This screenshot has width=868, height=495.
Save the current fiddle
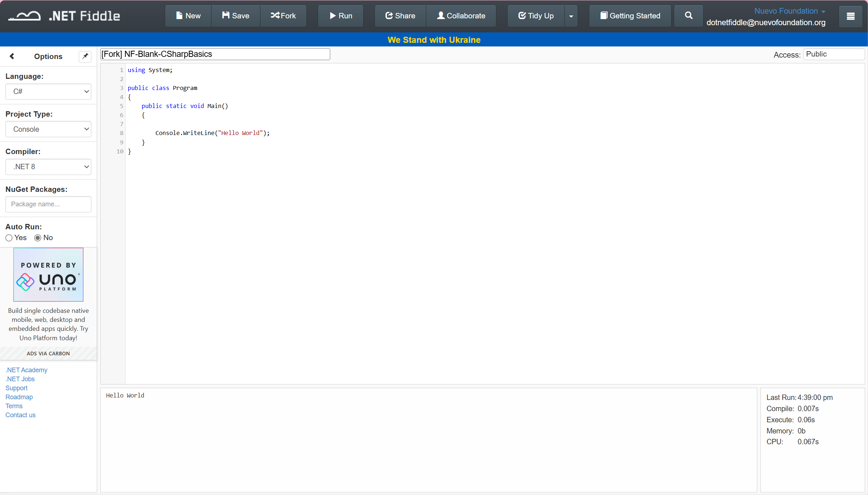tap(235, 15)
